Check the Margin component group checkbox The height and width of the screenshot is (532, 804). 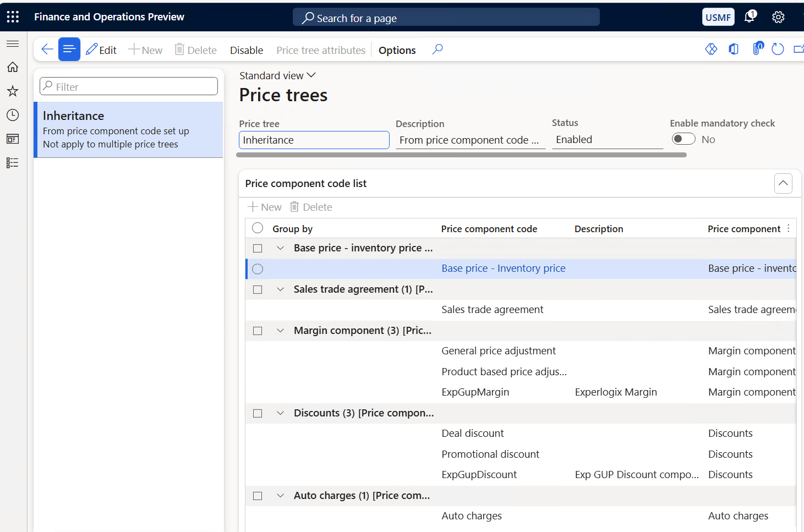(x=258, y=331)
